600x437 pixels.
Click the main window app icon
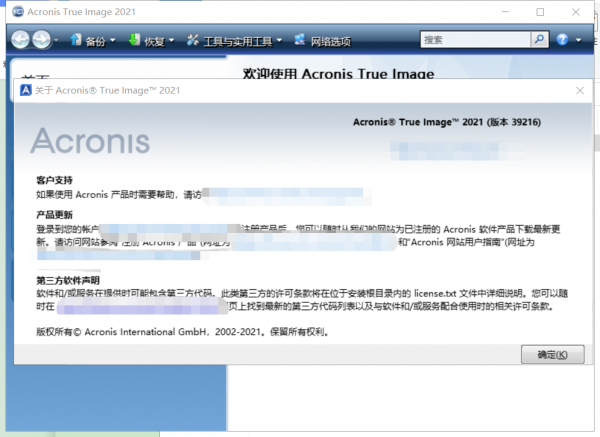point(18,12)
